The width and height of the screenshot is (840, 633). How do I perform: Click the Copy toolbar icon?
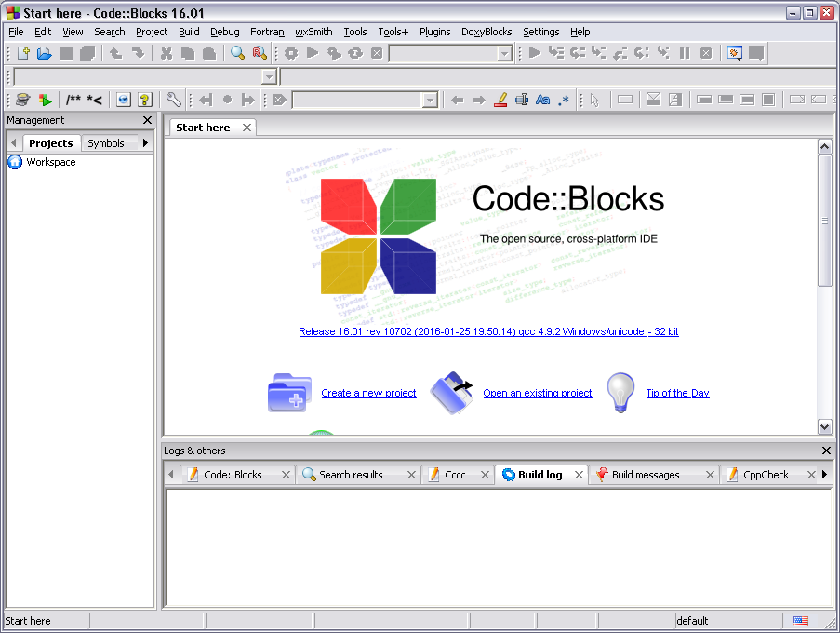tap(188, 53)
